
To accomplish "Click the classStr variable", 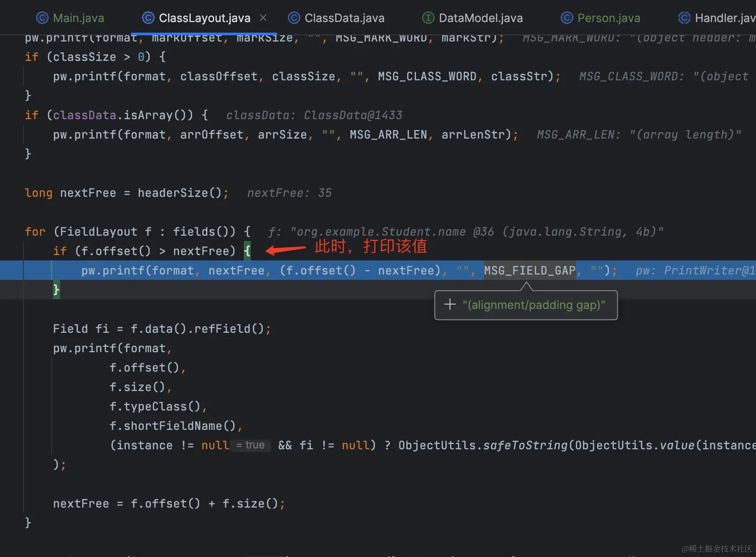I will [519, 76].
